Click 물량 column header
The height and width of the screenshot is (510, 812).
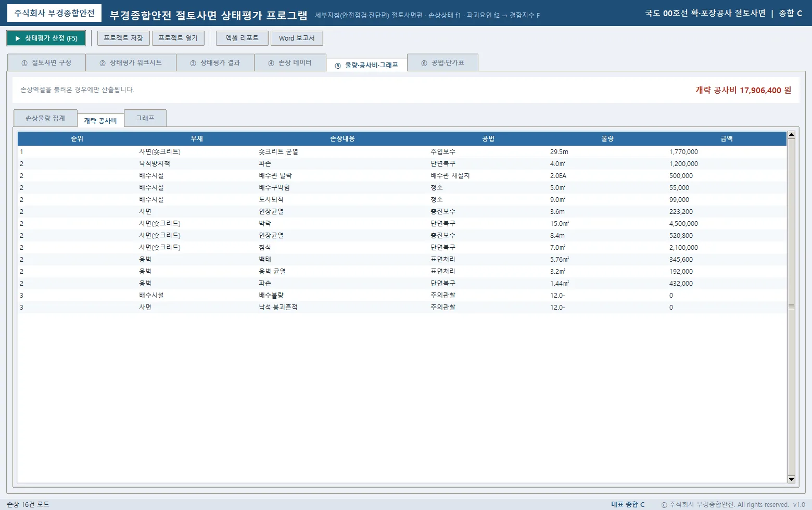point(607,138)
